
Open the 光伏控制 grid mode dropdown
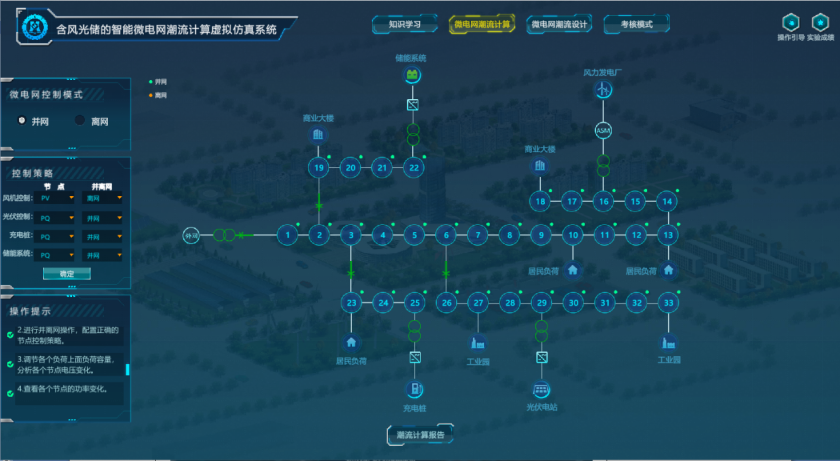coord(104,218)
